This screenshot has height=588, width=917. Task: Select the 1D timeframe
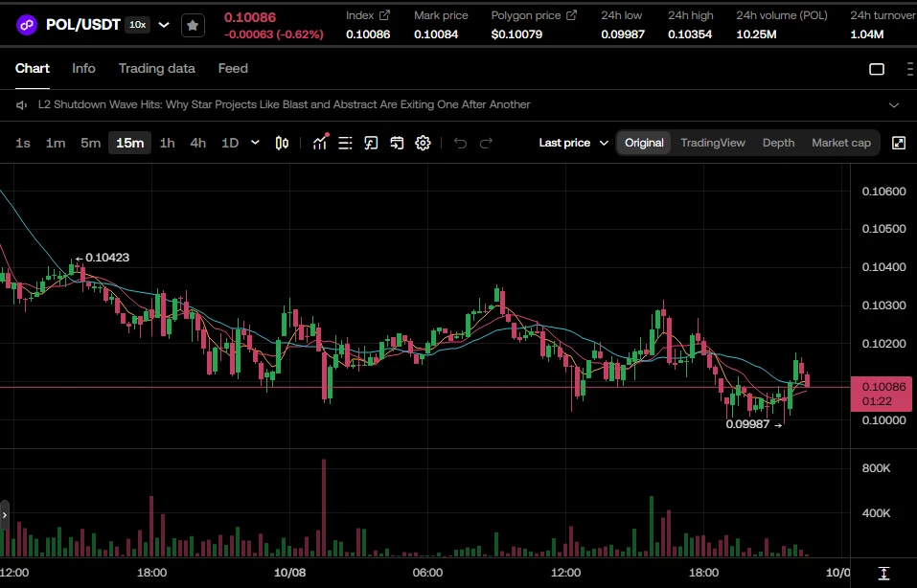[x=230, y=143]
